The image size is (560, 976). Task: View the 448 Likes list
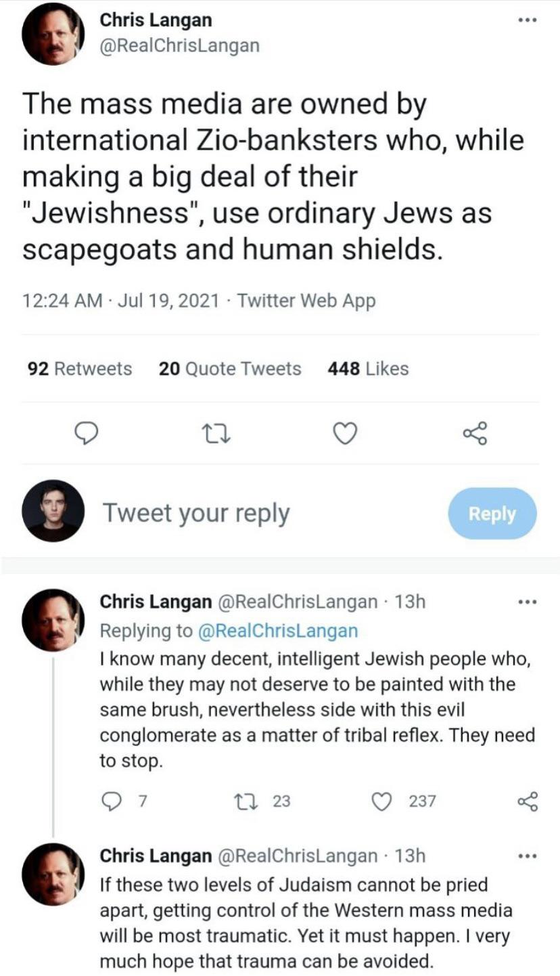[x=368, y=369]
